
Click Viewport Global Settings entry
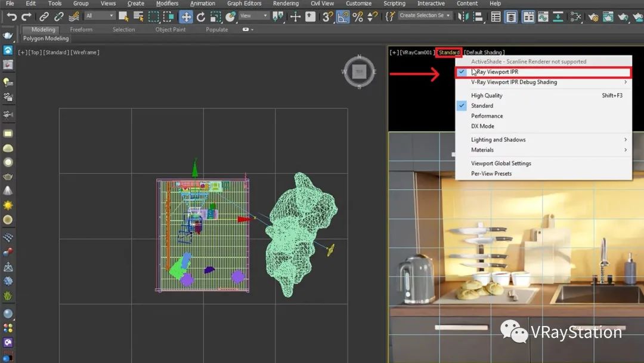[501, 164]
